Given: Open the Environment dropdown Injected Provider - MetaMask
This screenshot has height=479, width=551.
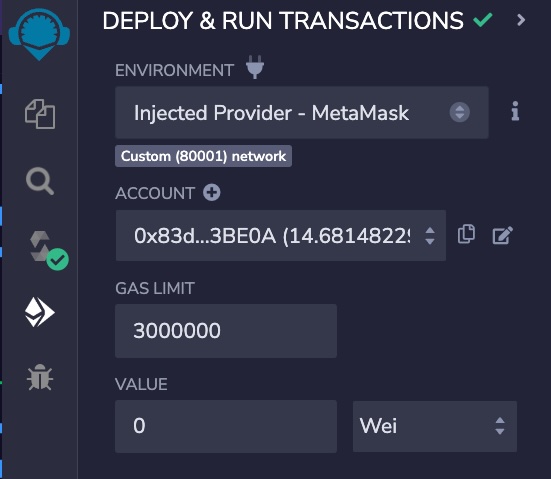Looking at the screenshot, I should point(302,112).
